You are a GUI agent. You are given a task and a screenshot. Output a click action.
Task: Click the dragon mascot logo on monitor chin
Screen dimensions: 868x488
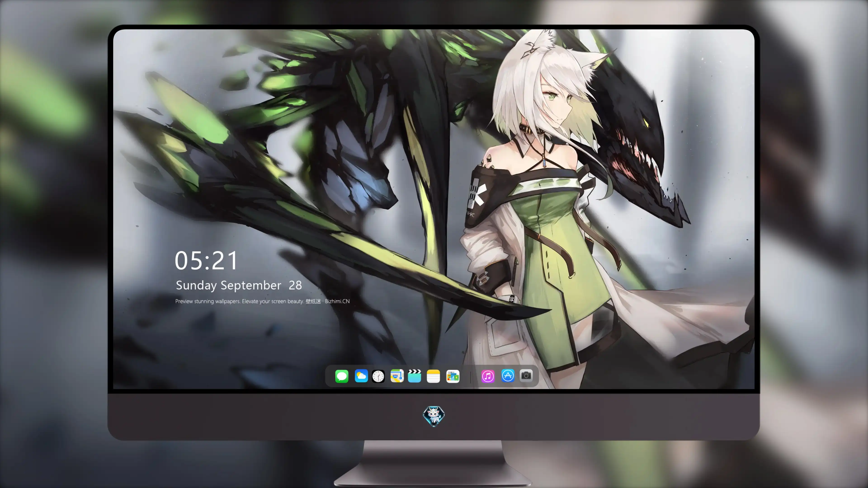[x=434, y=416]
